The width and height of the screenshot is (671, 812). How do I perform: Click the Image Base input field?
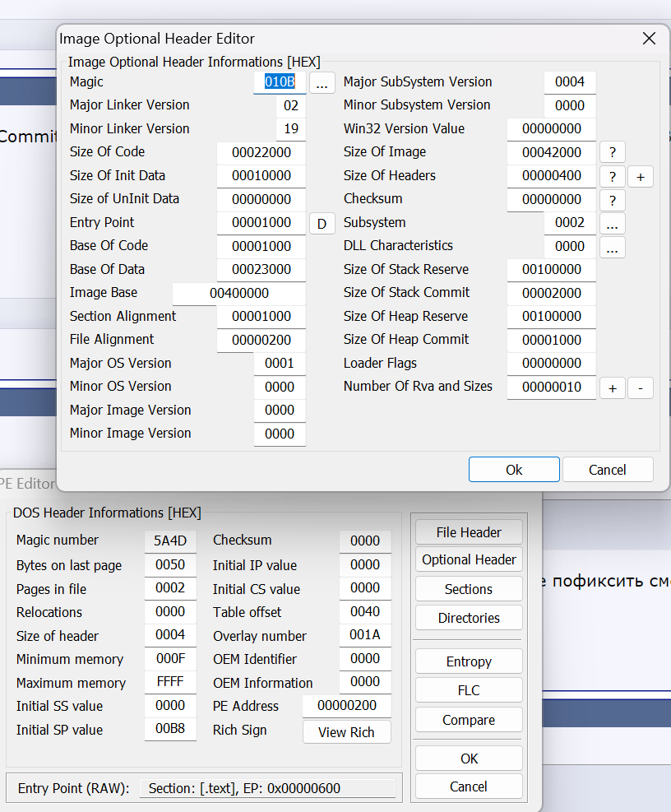tap(238, 294)
